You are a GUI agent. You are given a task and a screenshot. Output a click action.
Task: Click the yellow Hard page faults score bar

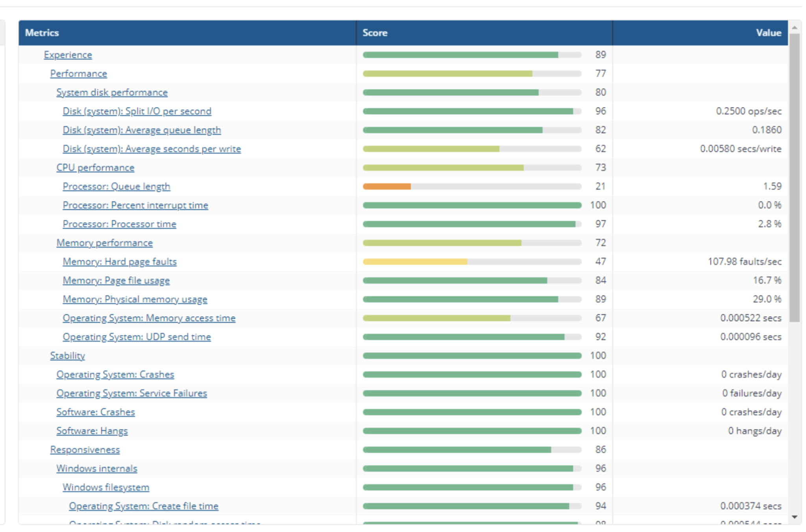coord(415,262)
